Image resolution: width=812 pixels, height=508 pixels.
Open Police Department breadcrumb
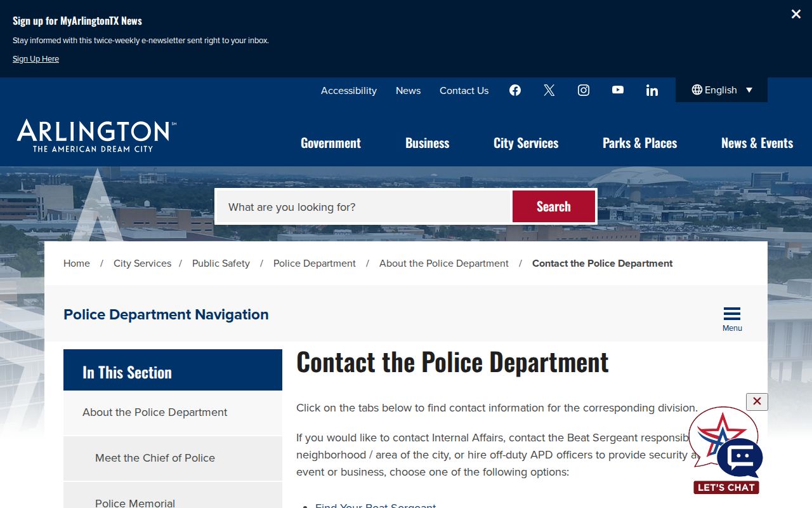(x=315, y=264)
